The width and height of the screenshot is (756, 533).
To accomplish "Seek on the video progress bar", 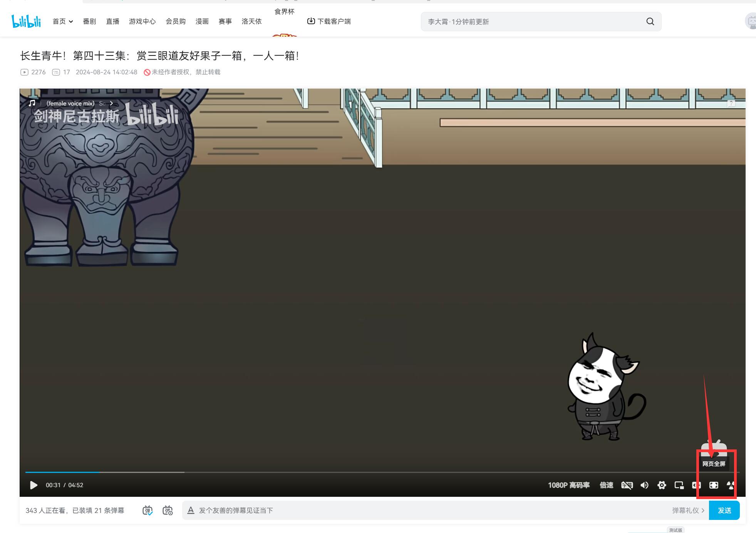I will click(382, 472).
